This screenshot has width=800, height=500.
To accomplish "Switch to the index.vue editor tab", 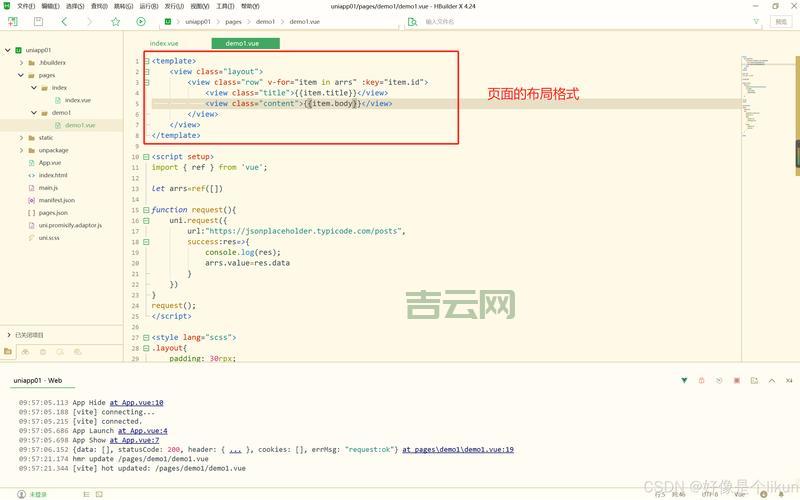I will pyautogui.click(x=163, y=43).
